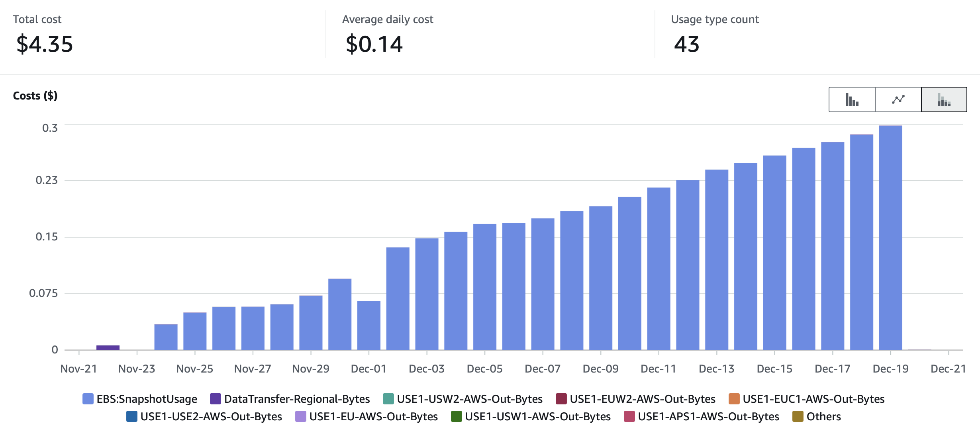The image size is (980, 441).
Task: Toggle EBS:SnapshotUsage legend swatch
Action: tap(88, 399)
